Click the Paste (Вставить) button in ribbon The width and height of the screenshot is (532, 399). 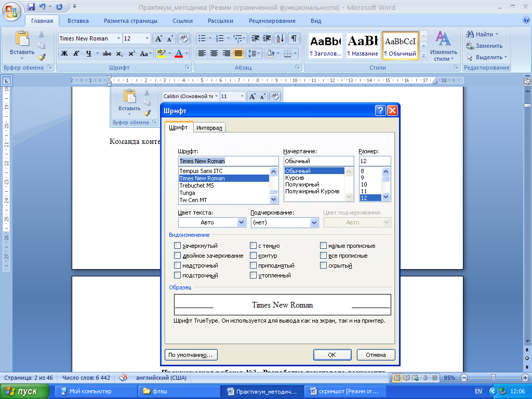(22, 45)
